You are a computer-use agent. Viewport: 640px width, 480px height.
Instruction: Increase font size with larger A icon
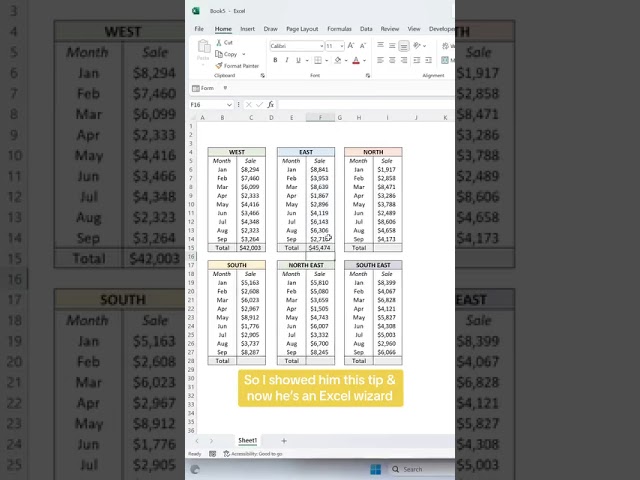click(351, 46)
